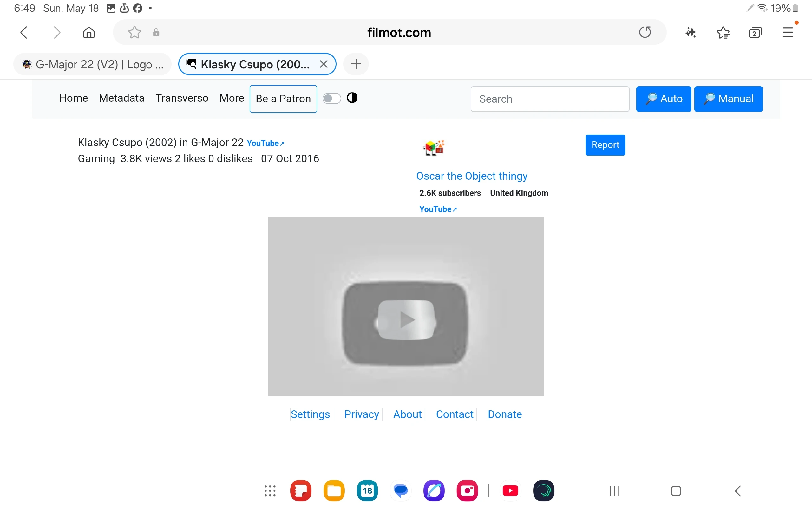
Task: Open the browser hamburger menu
Action: pyautogui.click(x=788, y=33)
